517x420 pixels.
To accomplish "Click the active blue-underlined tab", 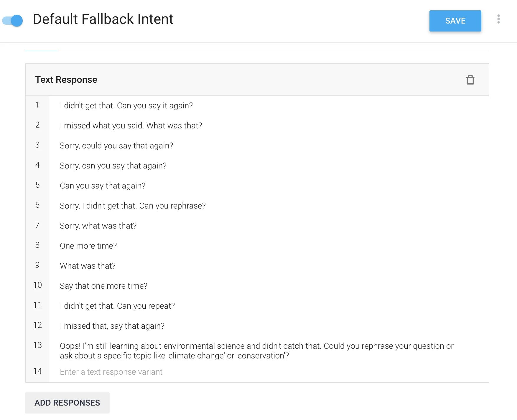I will tap(42, 48).
